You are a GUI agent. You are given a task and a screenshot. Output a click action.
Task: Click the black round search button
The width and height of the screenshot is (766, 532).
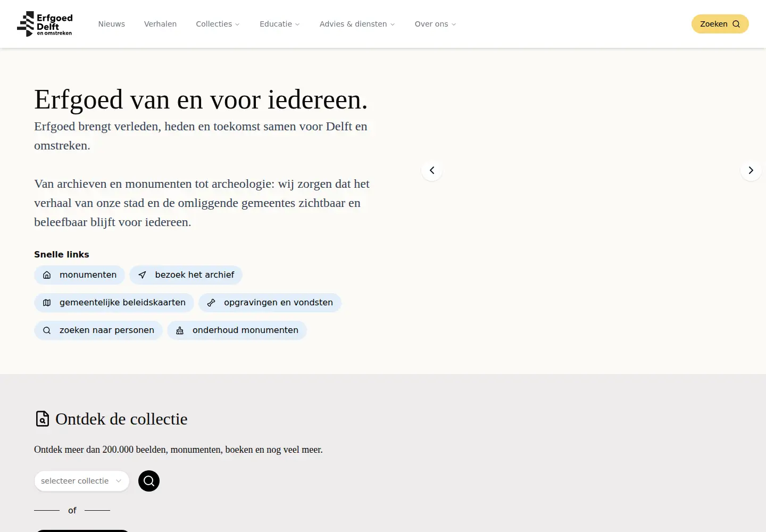149,481
